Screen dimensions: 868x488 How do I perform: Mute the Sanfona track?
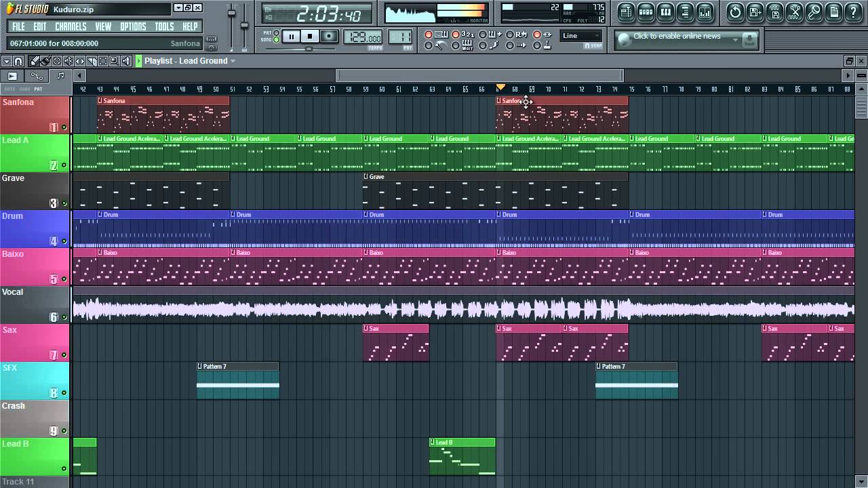coord(64,127)
